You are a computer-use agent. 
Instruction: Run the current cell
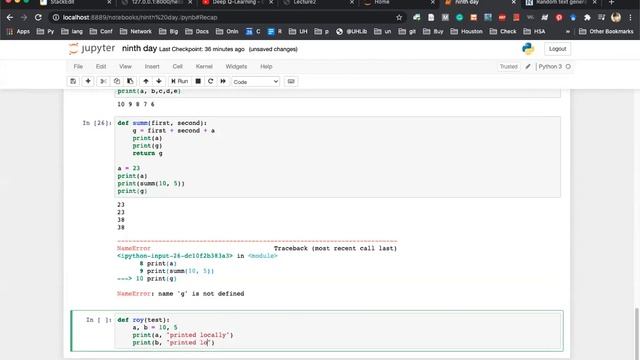pos(180,81)
